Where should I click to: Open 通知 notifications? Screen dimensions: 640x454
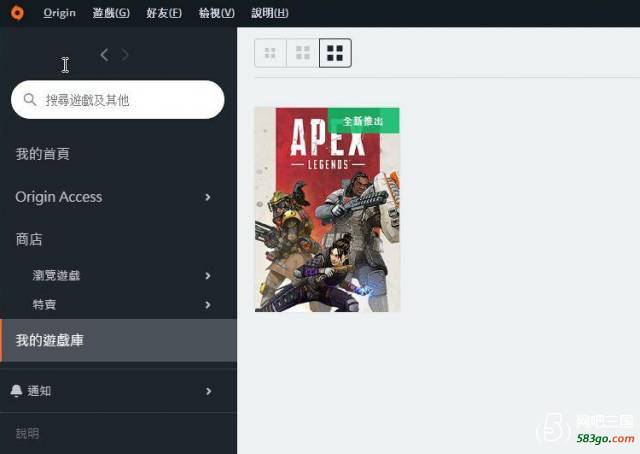point(39,391)
